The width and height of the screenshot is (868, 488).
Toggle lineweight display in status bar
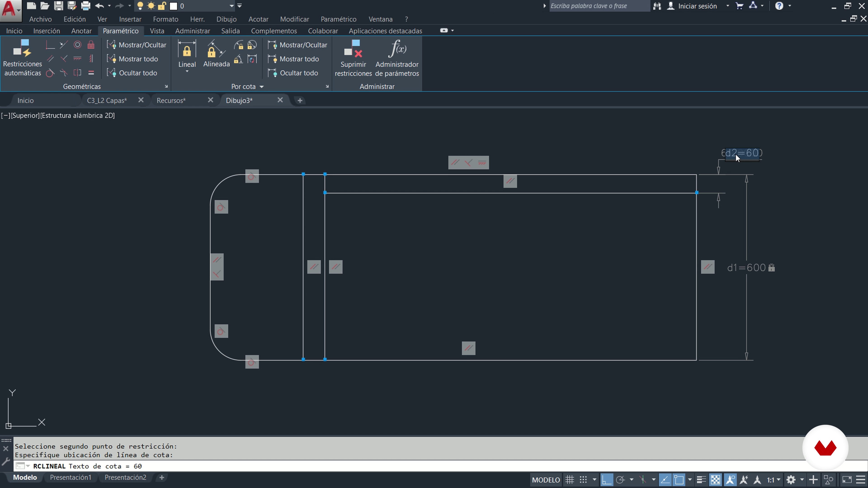coord(701,480)
